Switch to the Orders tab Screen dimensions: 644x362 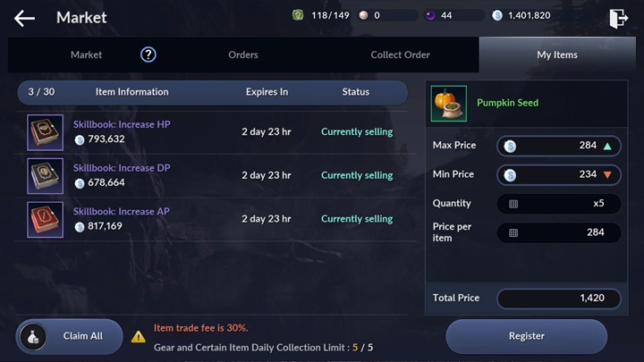[x=243, y=55]
